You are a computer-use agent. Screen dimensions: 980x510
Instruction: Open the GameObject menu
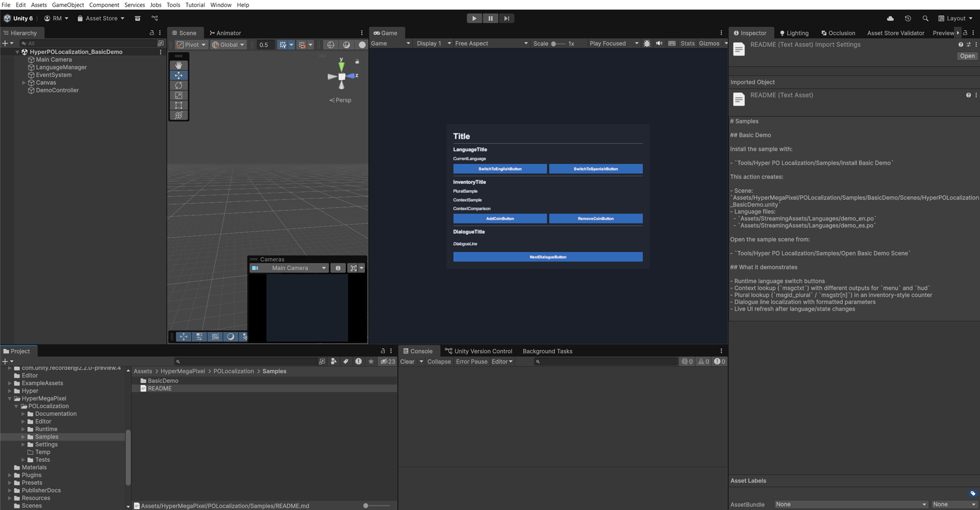pos(68,5)
